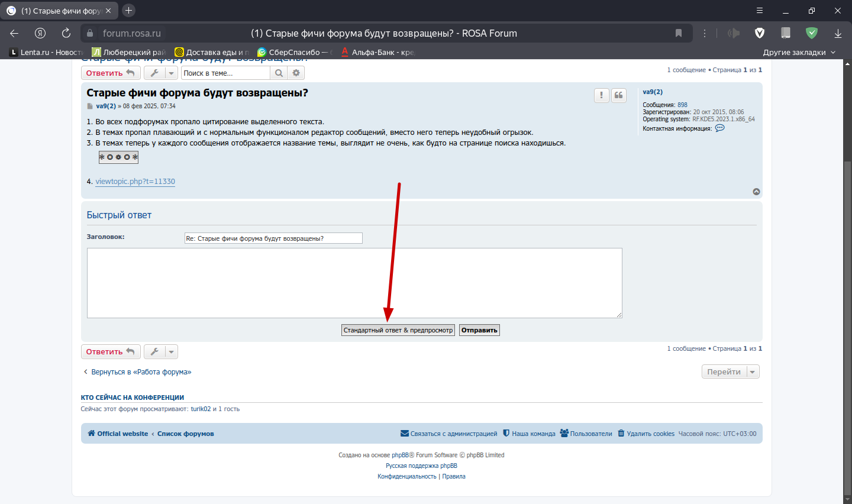852x504 pixels.
Task: Open the three-dot page actions menu
Action: coord(705,33)
